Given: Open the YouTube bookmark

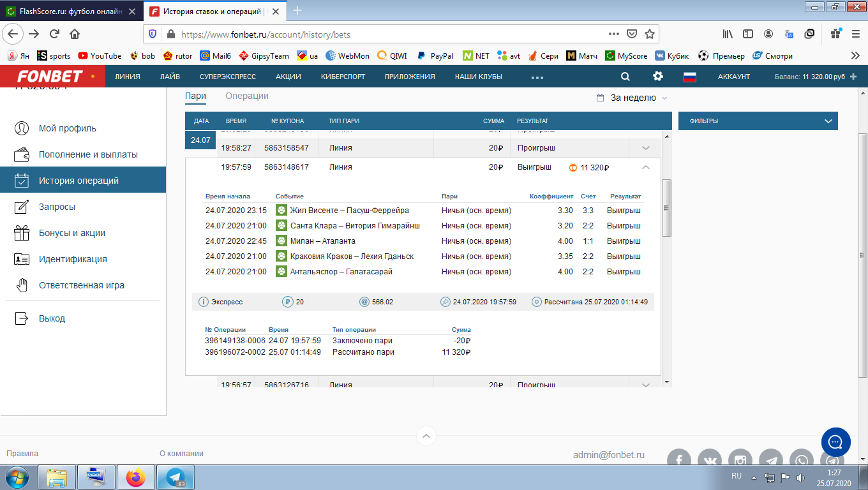Looking at the screenshot, I should point(100,56).
